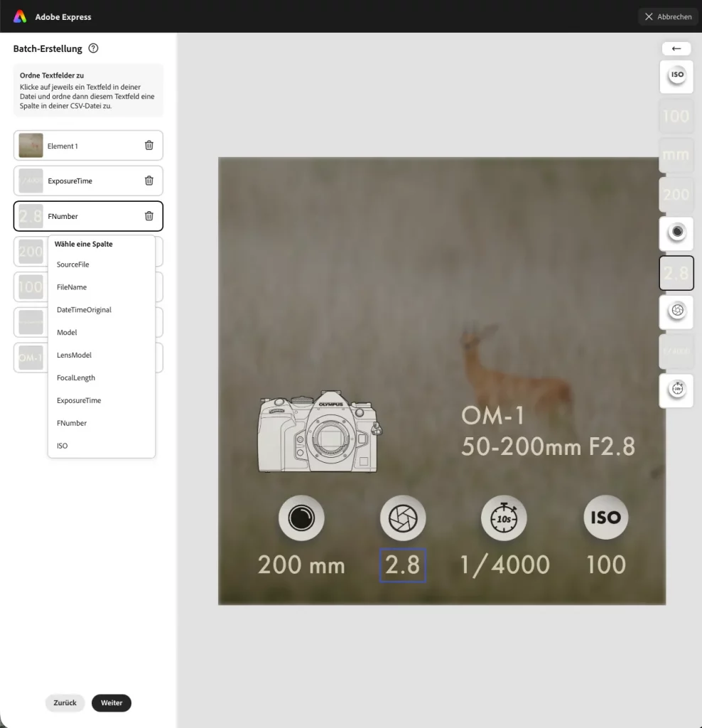Viewport: 702px width, 728px height.
Task: Click the Adobe Express logo
Action: [18, 16]
